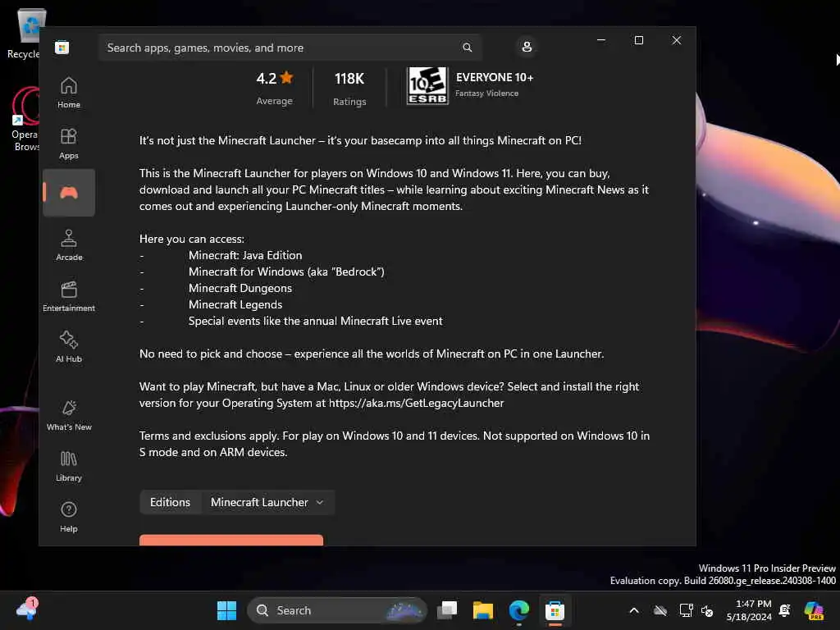Click the 4.2 Average star rating
This screenshot has width=840, height=630.
coord(274,88)
